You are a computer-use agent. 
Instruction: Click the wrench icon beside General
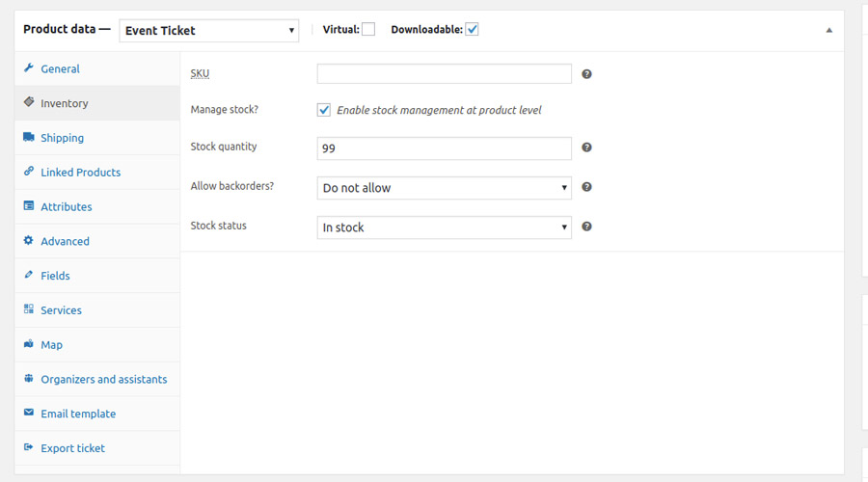tap(29, 68)
